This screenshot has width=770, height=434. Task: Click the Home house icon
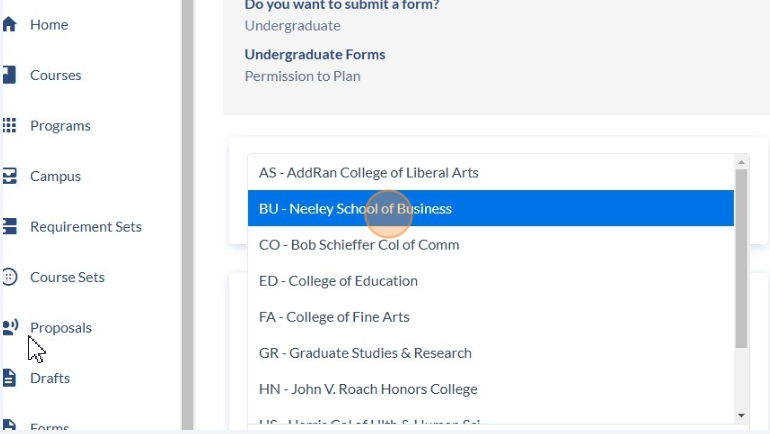[9, 25]
